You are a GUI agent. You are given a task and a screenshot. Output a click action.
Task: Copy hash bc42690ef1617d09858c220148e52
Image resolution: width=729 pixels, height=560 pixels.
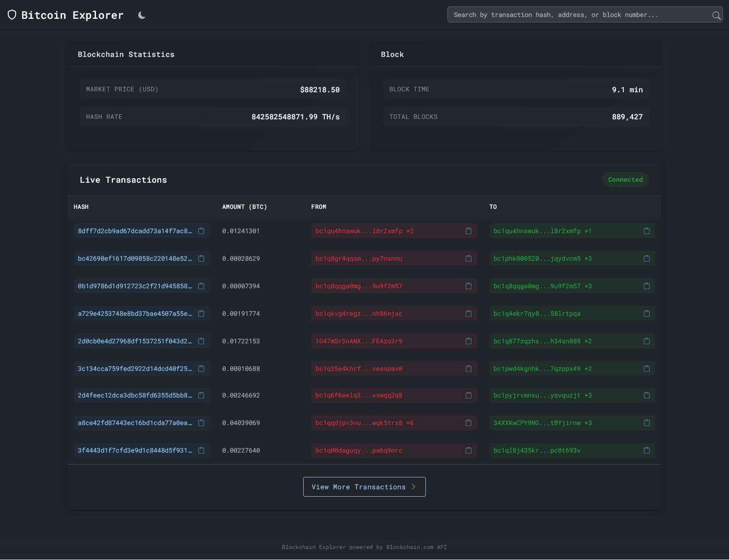point(201,258)
